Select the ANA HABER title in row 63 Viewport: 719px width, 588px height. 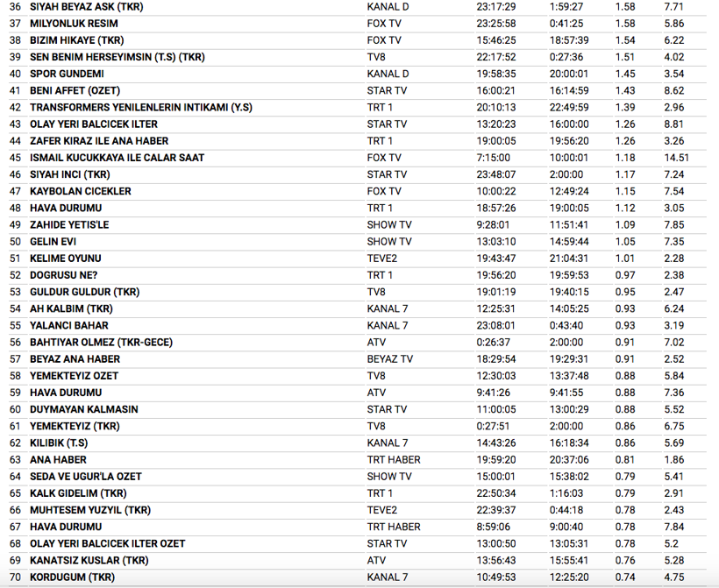(58, 459)
